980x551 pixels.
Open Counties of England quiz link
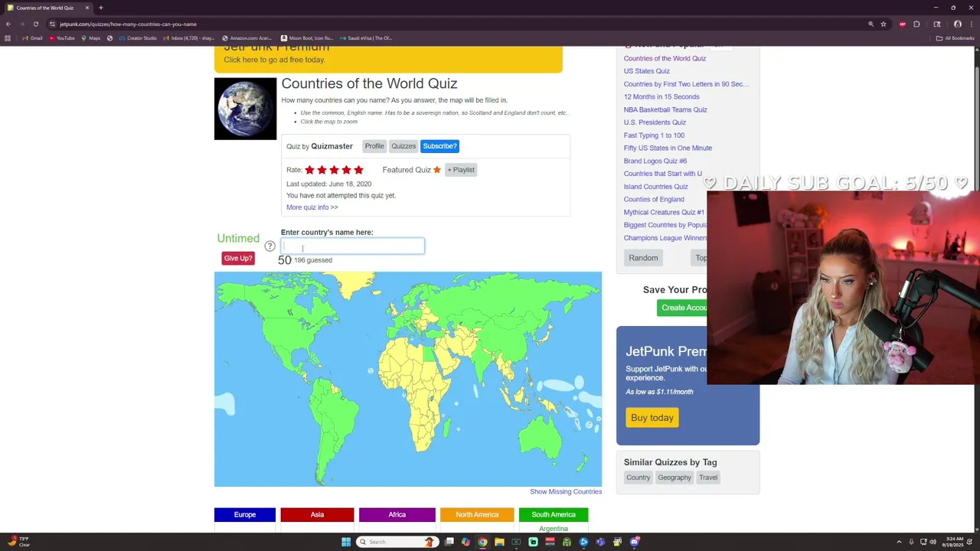pos(654,200)
